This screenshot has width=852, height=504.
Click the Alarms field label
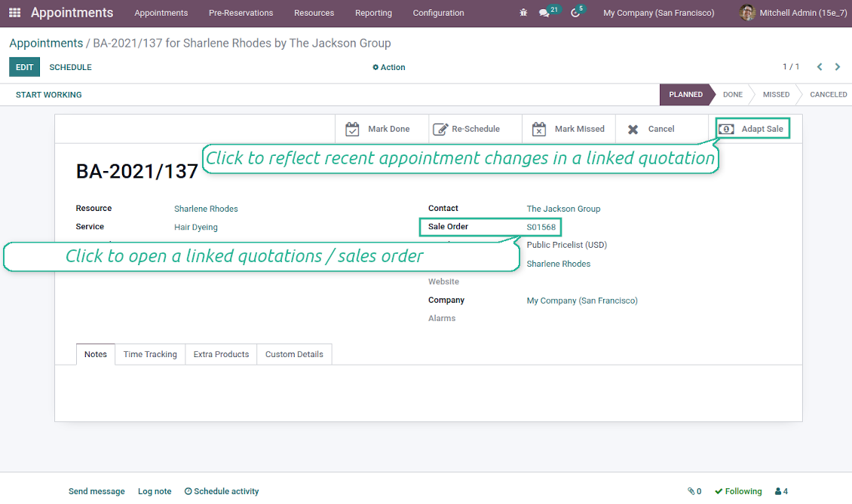[x=442, y=318]
